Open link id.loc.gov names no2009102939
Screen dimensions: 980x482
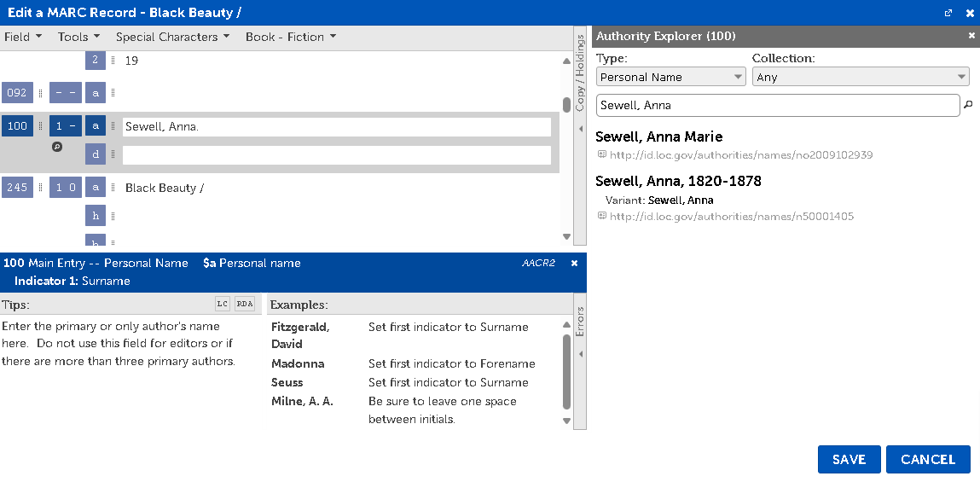(740, 155)
